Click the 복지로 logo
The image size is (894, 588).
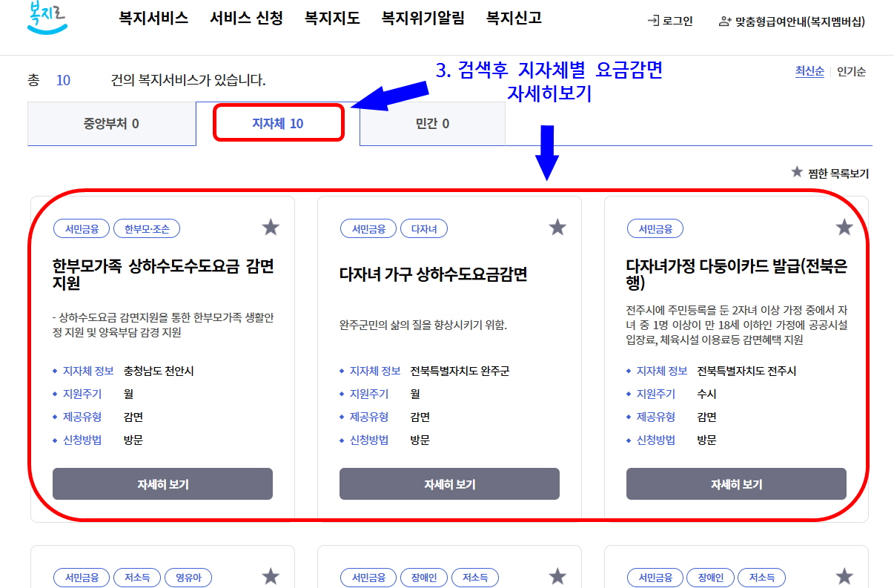coord(47,16)
